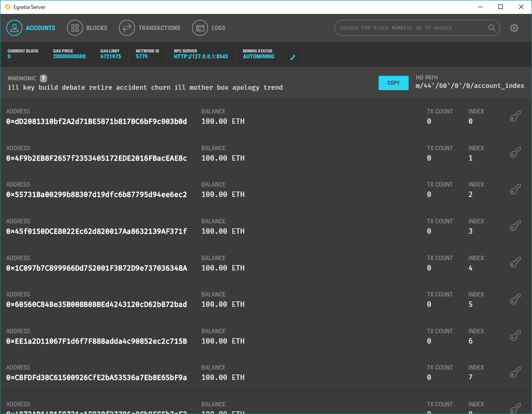This screenshot has height=414, width=532.
Task: Reveal key for account index 3
Action: (515, 225)
